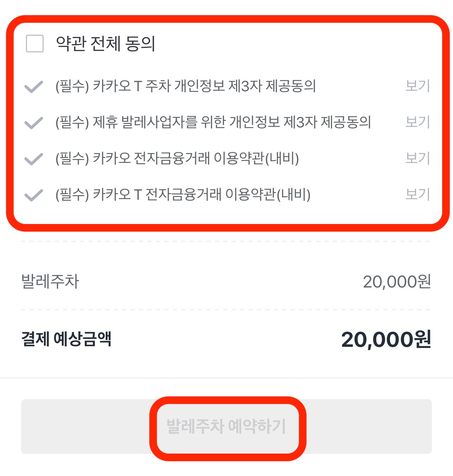Open 보기 for 카카오 전자금융거래 이용약관(내비)
Viewport: 453px width, 476px height.
tap(418, 159)
